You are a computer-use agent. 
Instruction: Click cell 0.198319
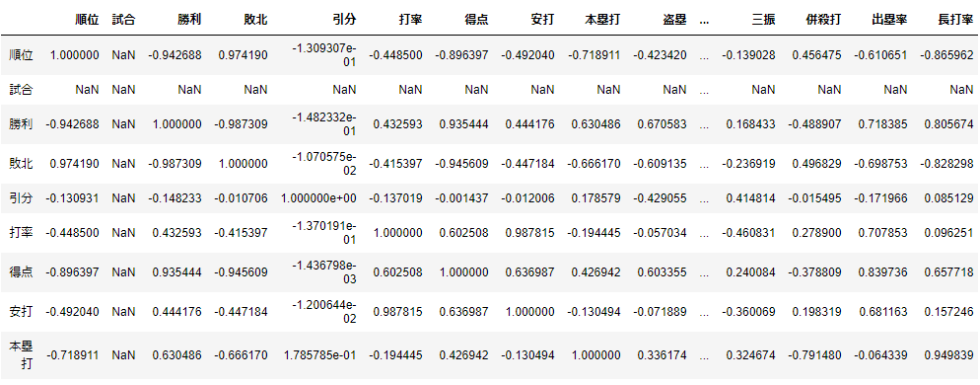(x=817, y=312)
